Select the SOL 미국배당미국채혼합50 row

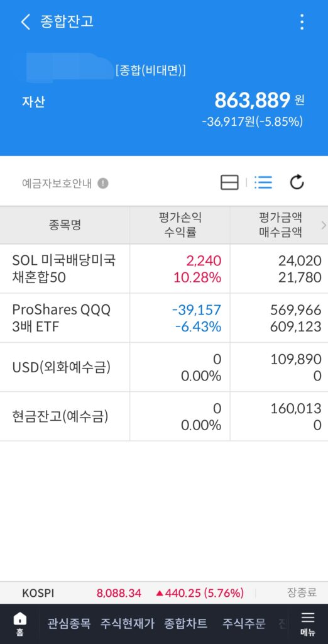tap(164, 269)
